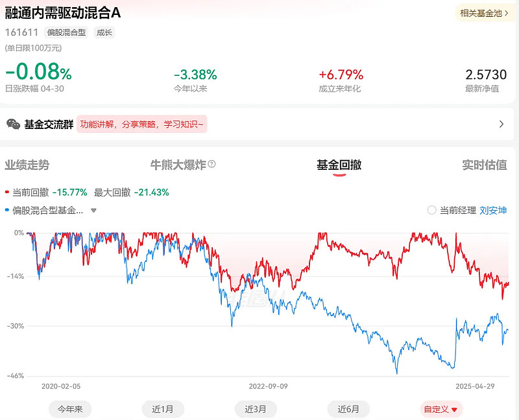
Task: Open manager 刘安坤 profile link
Action: (x=493, y=210)
